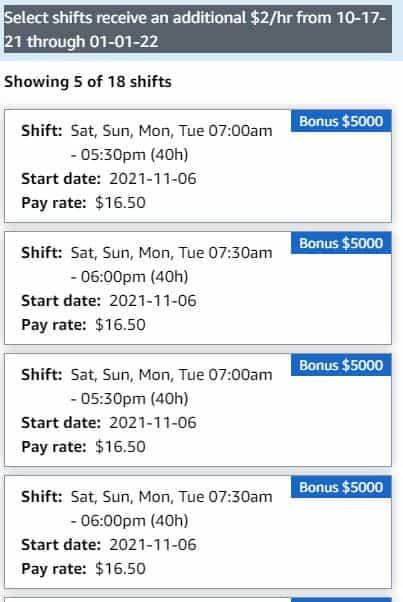
Task: Click Pay rate $16.50 in fourth shift card
Action: (x=83, y=569)
